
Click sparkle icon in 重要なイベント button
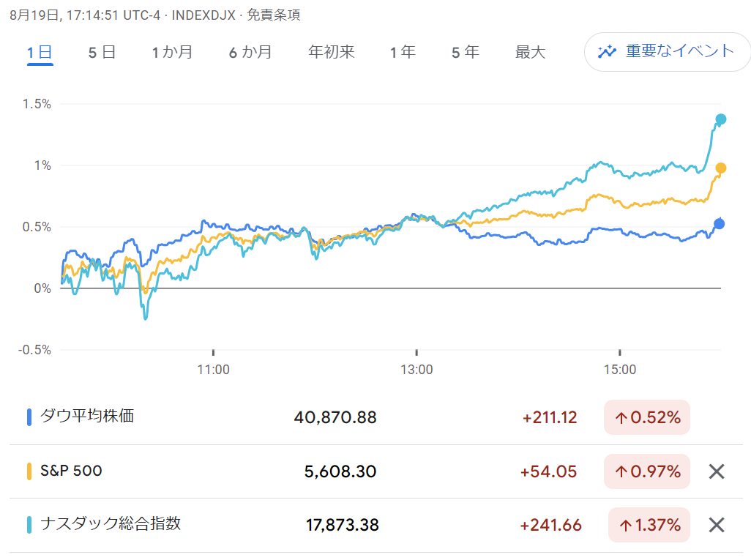(x=607, y=51)
